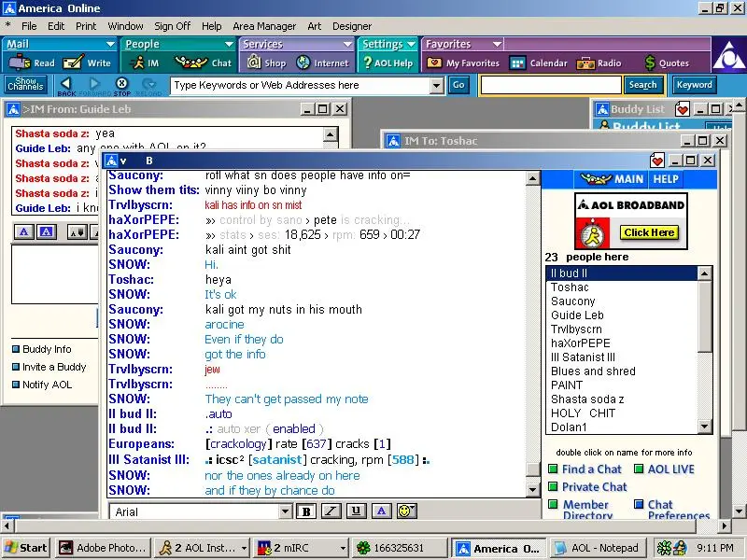Screen dimensions: 747x560
Task: Pick text color in chat toolbar
Action: (x=381, y=511)
